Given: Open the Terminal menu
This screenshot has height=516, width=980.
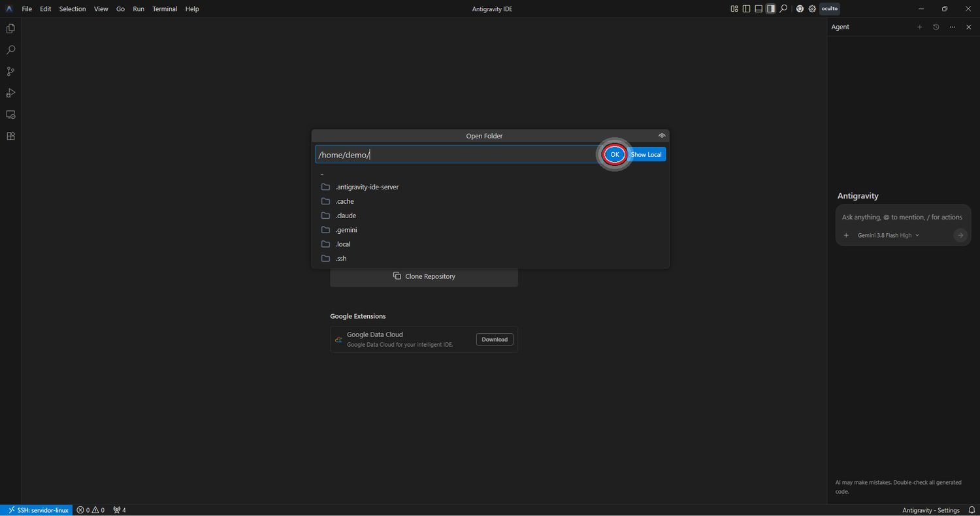Looking at the screenshot, I should 165,9.
